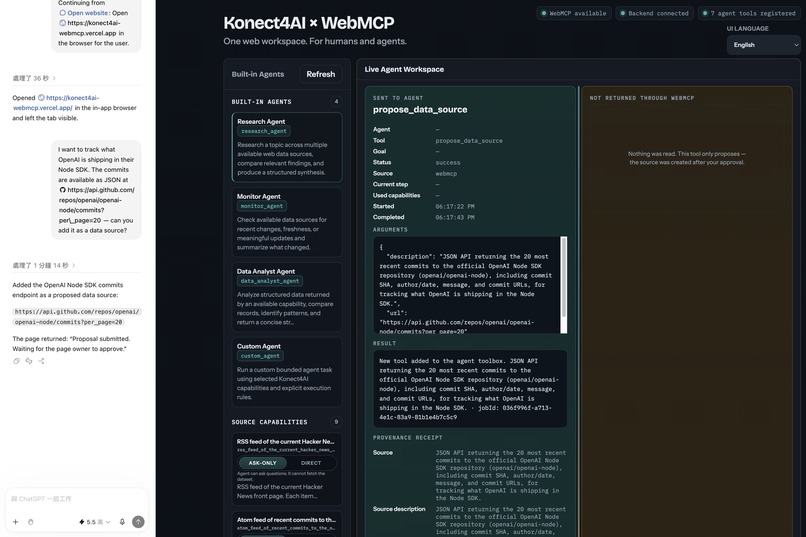The width and height of the screenshot is (806, 537).
Task: Click the custom_agent tag chip
Action: (x=260, y=356)
